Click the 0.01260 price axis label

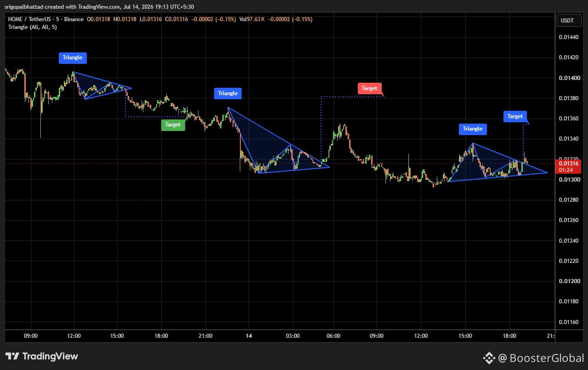[569, 220]
